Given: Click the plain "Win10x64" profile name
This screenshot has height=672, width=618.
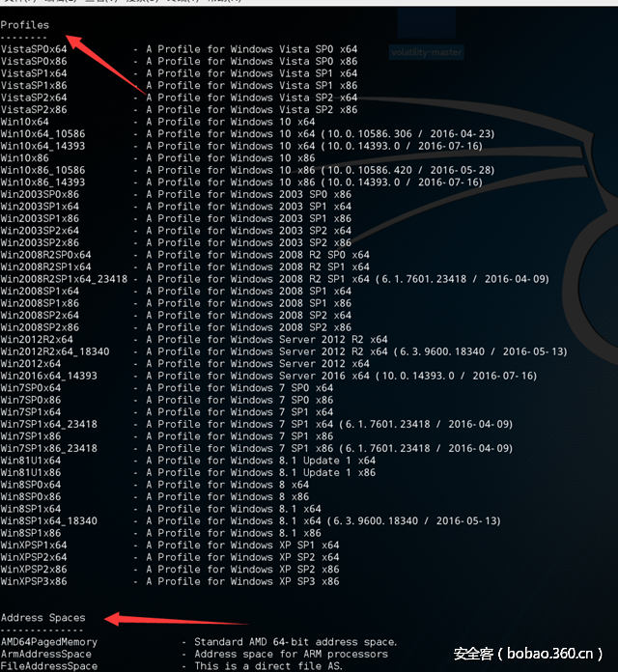Looking at the screenshot, I should tap(25, 122).
